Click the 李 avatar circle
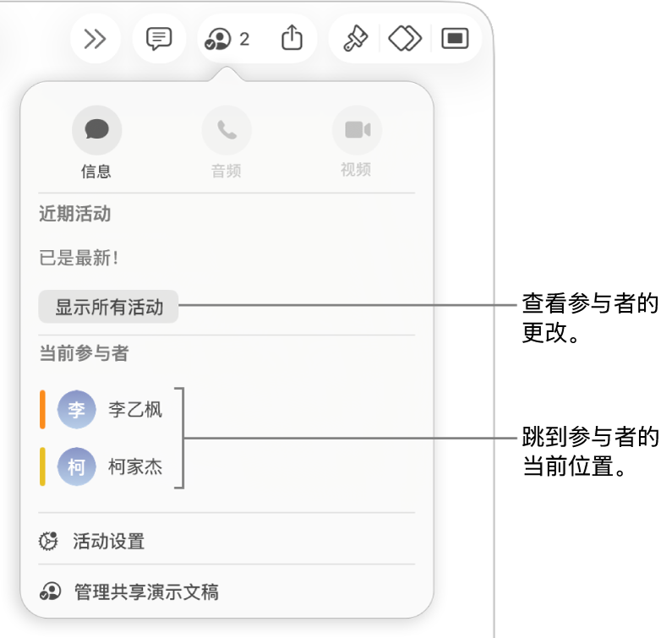The height and width of the screenshot is (638, 672). coord(77,410)
